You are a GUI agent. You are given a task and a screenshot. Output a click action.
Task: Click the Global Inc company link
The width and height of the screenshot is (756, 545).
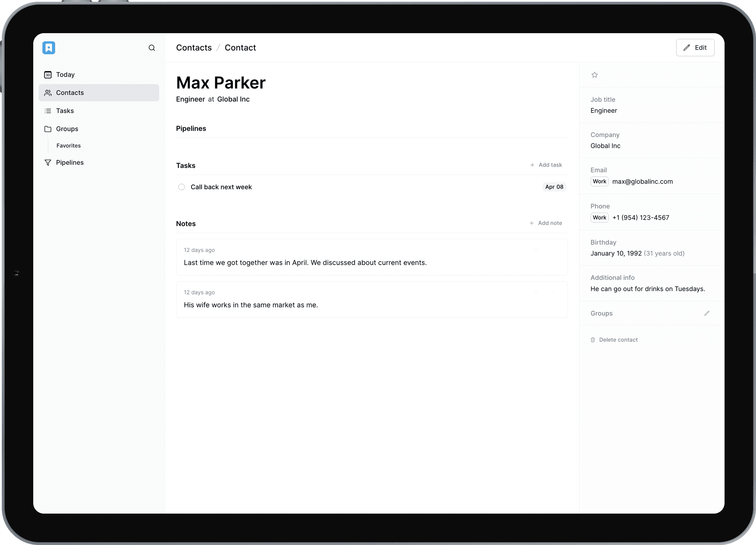[x=233, y=99]
